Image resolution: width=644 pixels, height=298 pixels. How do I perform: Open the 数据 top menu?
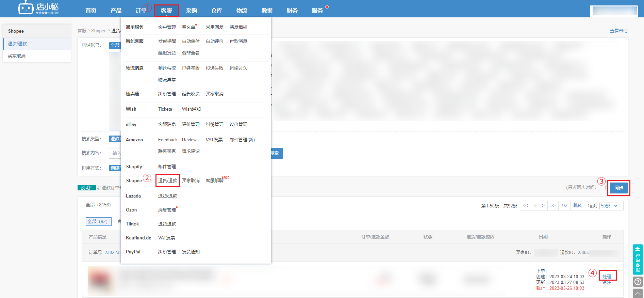click(x=267, y=11)
